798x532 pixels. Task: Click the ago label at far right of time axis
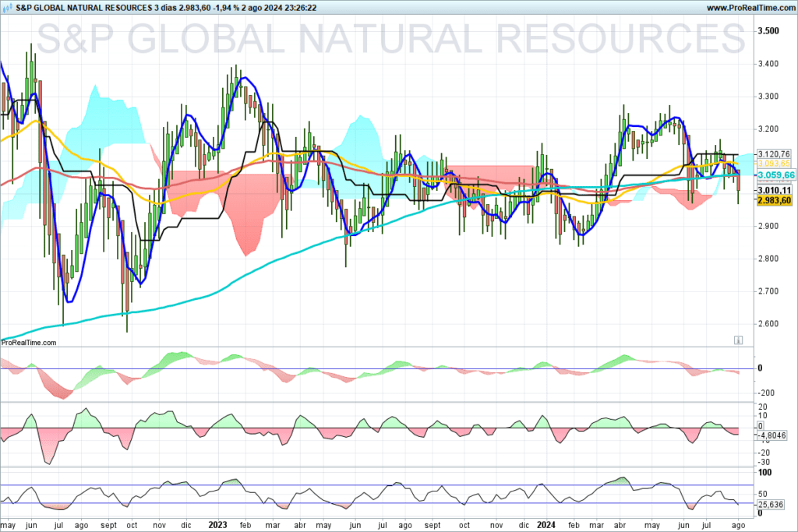click(x=739, y=526)
